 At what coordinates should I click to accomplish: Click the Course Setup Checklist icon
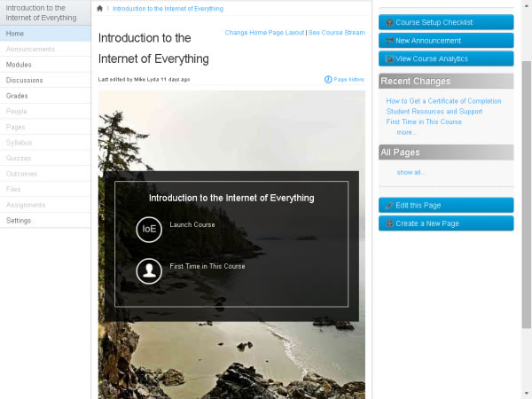pos(389,22)
